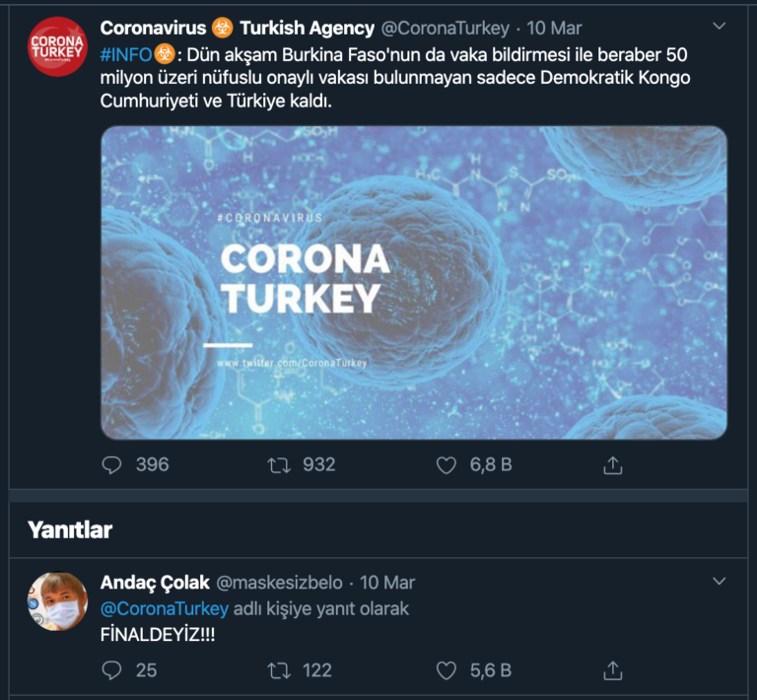Open the Corona Turkey profile avatar
The width and height of the screenshot is (757, 700).
tap(57, 46)
